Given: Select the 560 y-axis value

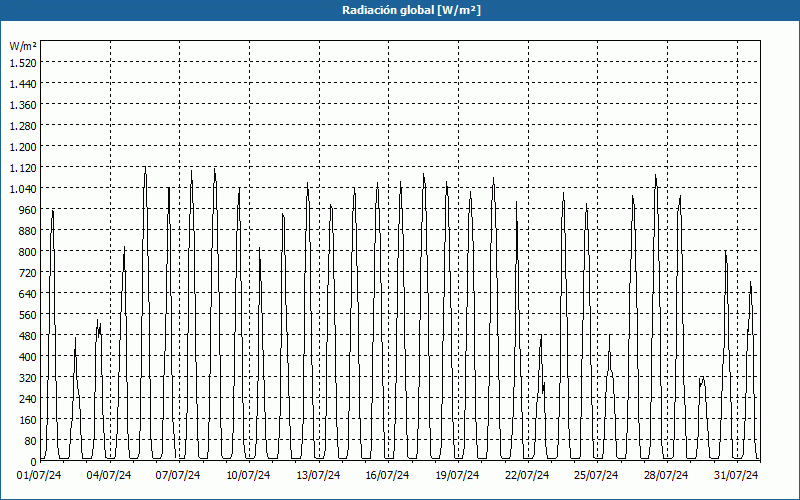Looking at the screenshot, I should point(28,315).
